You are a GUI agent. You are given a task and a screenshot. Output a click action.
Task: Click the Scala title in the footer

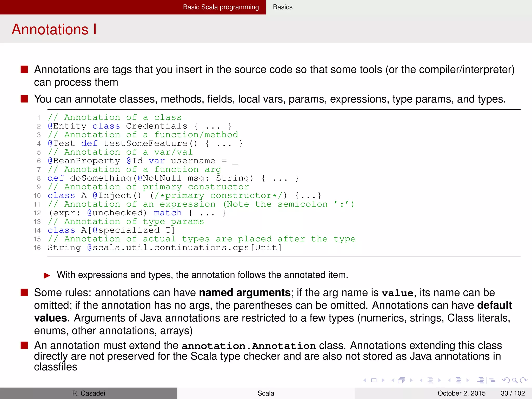click(x=266, y=393)
